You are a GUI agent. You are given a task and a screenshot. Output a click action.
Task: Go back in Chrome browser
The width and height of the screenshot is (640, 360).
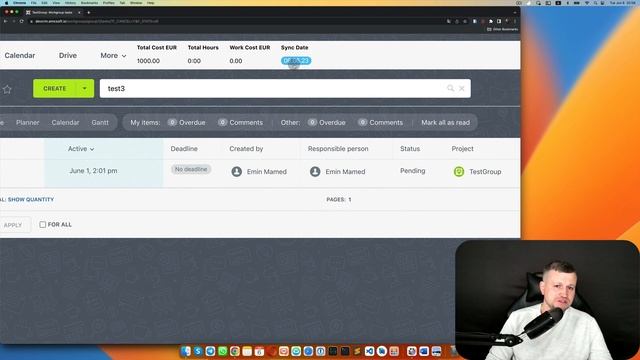[5, 21]
